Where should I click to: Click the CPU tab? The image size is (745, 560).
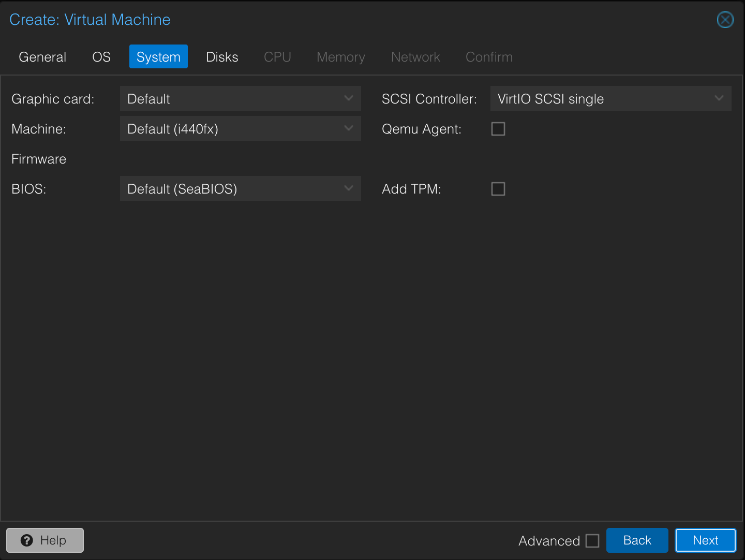pyautogui.click(x=277, y=57)
